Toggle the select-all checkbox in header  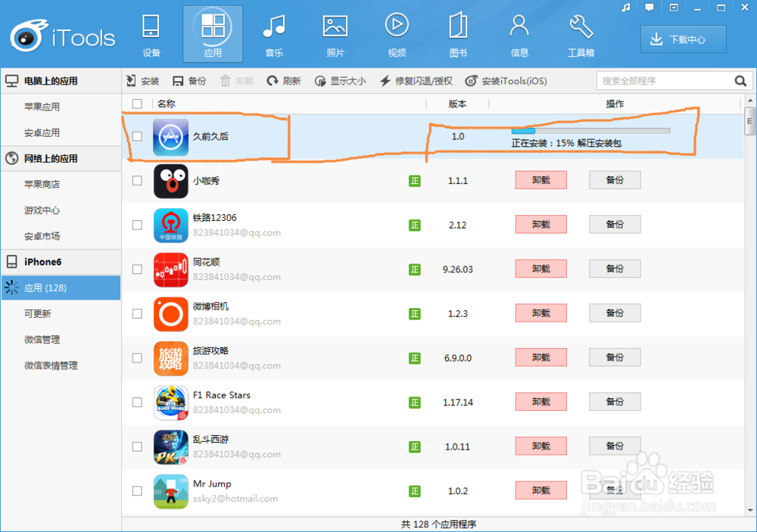click(137, 104)
